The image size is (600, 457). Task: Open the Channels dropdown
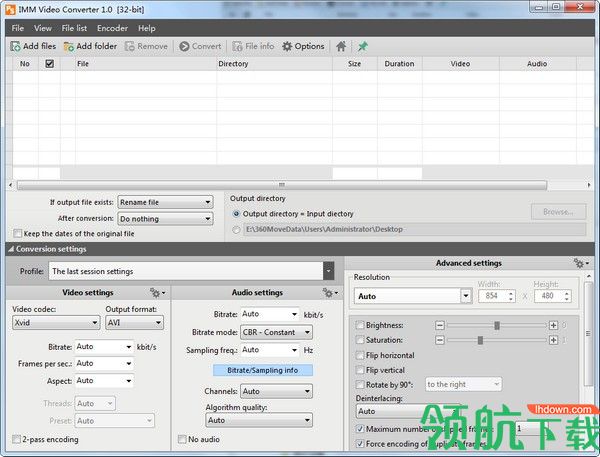pyautogui.click(x=276, y=391)
